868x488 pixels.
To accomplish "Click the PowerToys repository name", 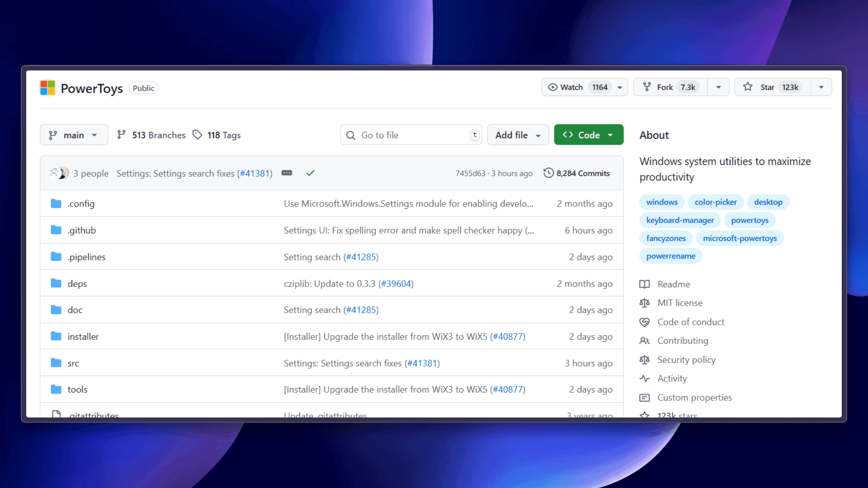I will (x=92, y=88).
